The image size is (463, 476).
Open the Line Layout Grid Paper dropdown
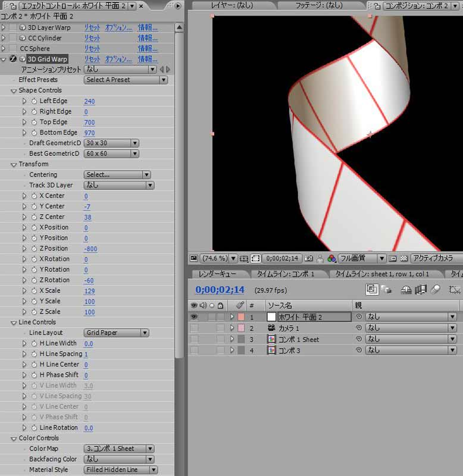(116, 333)
